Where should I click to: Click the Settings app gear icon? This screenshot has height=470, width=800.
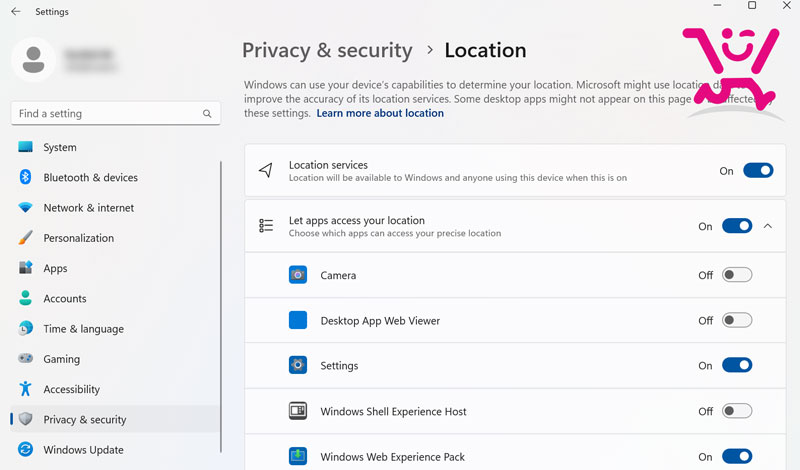click(x=298, y=365)
